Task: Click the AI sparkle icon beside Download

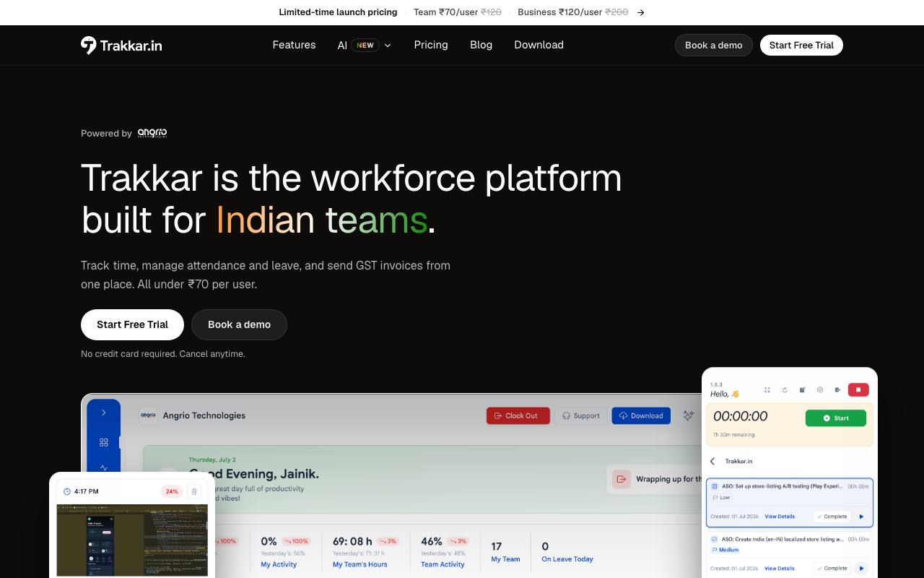Action: pos(688,415)
